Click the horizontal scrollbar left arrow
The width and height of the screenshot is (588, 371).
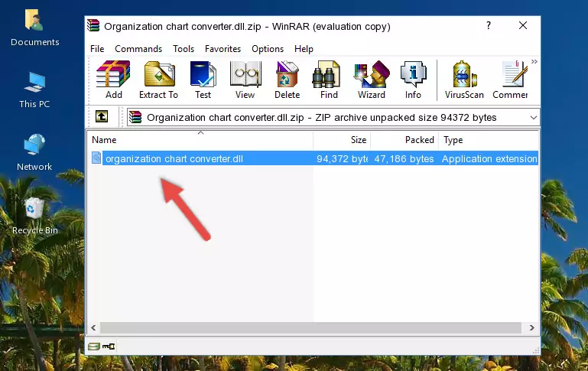point(93,328)
